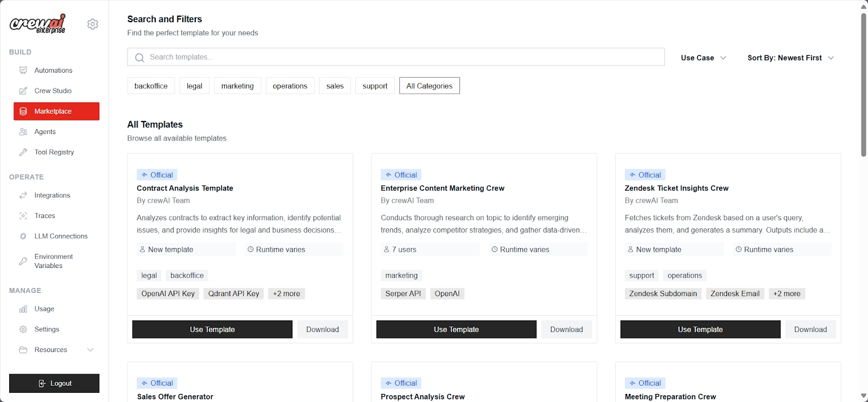The height and width of the screenshot is (402, 868).
Task: Click the Official badge on Sales Offer Generator
Action: coord(157,383)
